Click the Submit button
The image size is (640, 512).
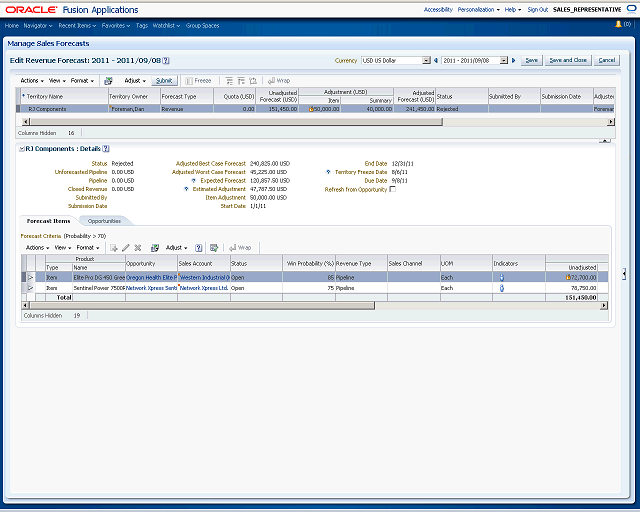click(164, 81)
